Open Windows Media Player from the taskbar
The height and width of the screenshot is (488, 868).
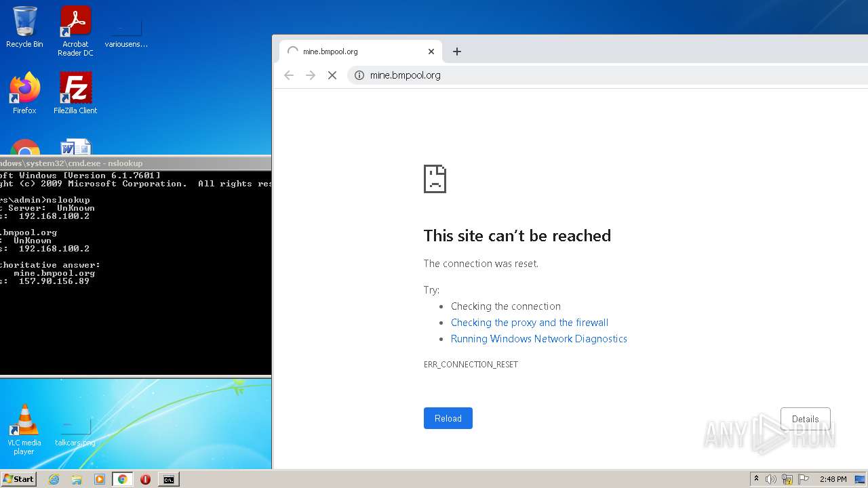100,479
